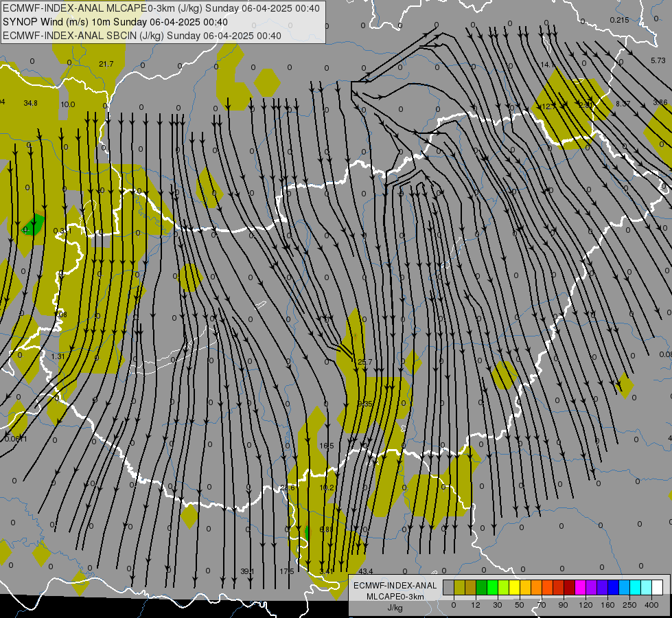Click the 1.31 data value on map
The height and width of the screenshot is (618, 672).
click(x=58, y=356)
